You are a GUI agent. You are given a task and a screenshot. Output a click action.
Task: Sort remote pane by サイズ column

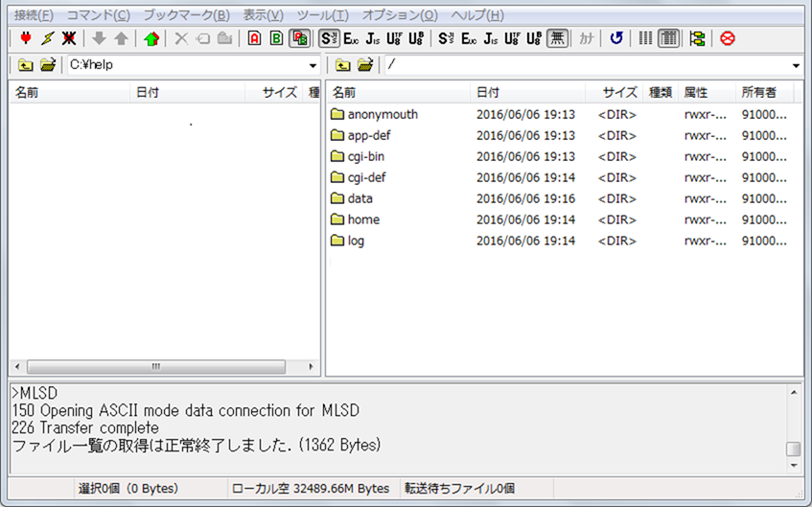[x=615, y=93]
